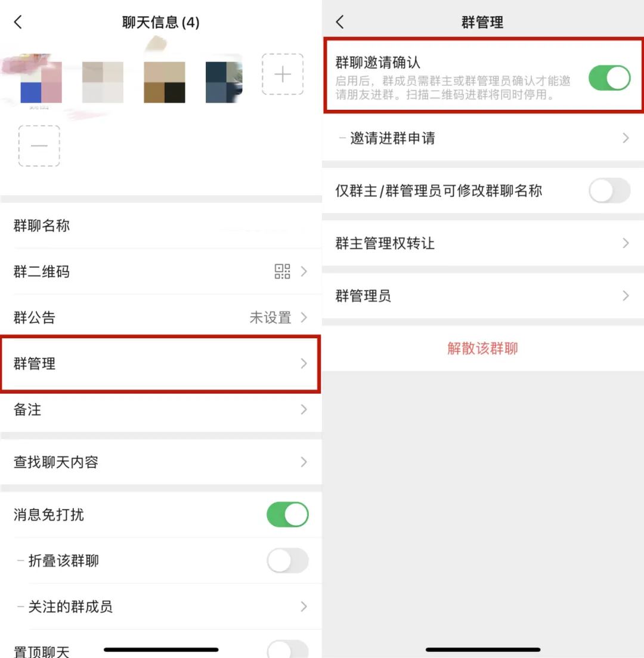This screenshot has height=658, width=644.
Task: Open the brown-toned third member avatar
Action: click(165, 82)
